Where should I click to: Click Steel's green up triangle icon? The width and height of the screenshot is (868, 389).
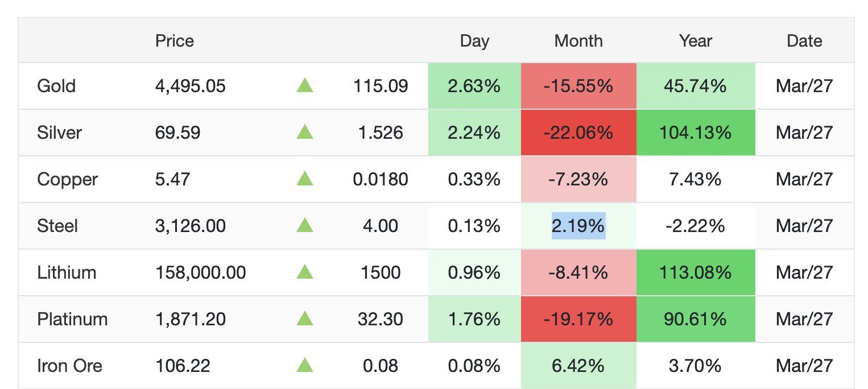coord(305,226)
